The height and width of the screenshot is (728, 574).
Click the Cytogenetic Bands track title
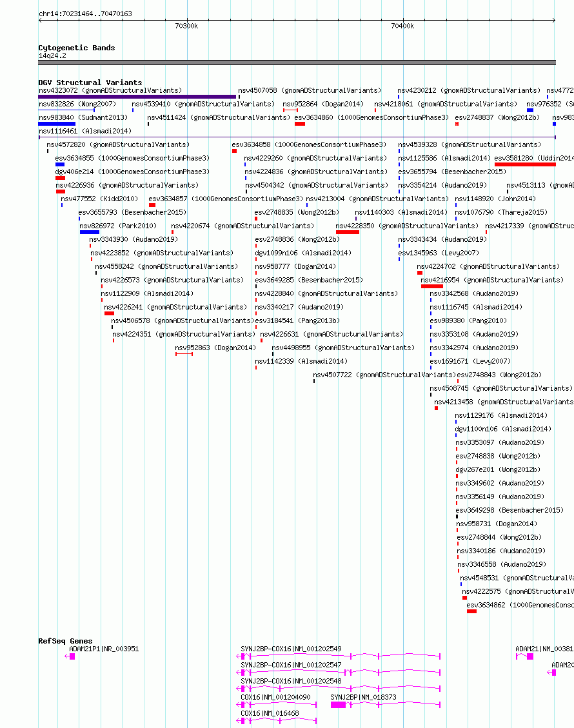77,48
